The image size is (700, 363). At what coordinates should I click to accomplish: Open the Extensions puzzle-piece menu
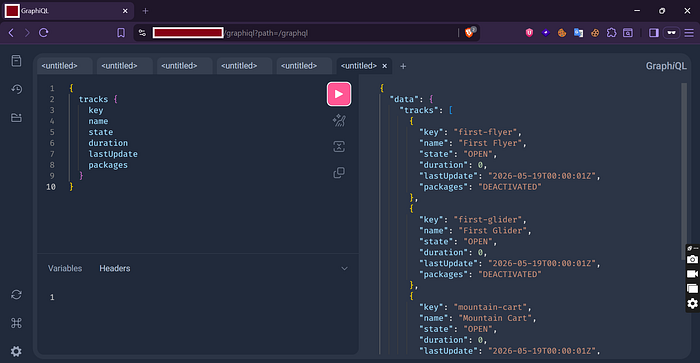point(612,33)
